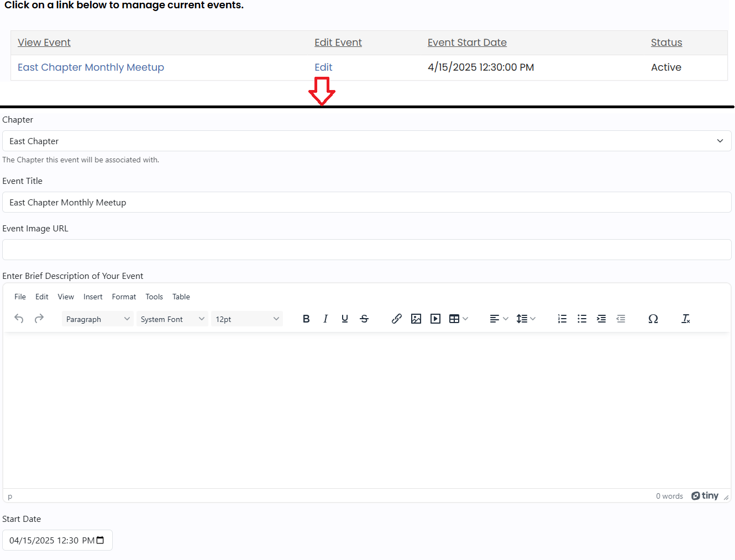Open the Chapter dropdown
Image resolution: width=735 pixels, height=560 pixels.
coord(367,141)
